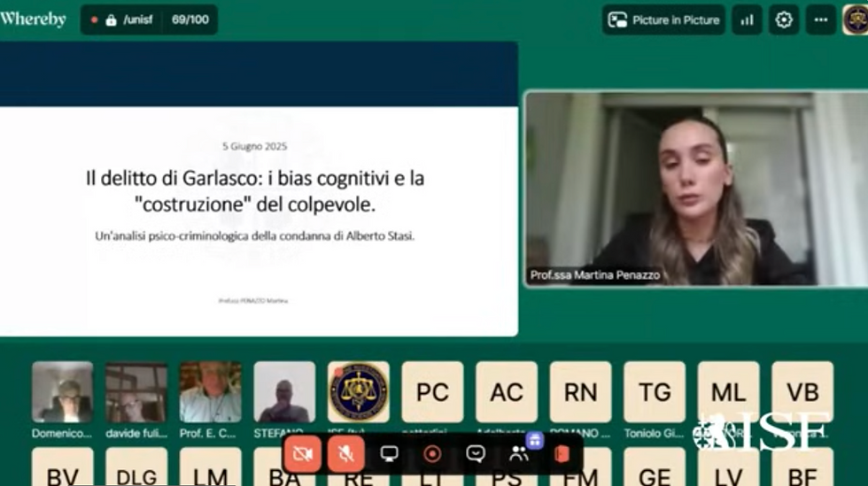
Task: Enable Picture in Picture mode
Action: tap(663, 20)
